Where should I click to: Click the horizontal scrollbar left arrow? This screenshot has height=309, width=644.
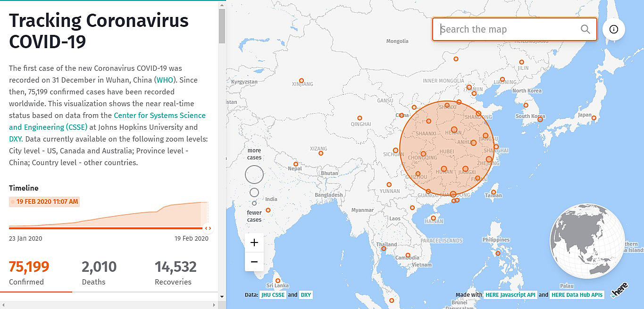(x=4, y=305)
